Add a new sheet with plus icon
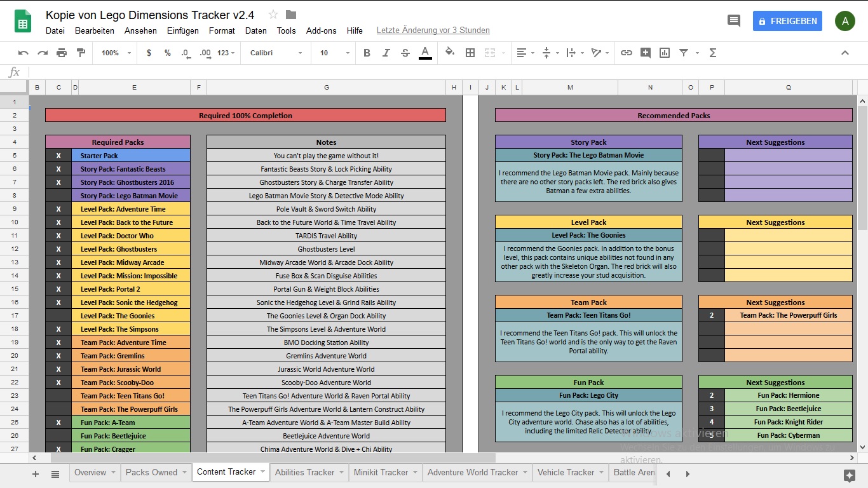The height and width of the screenshot is (488, 868). pyautogui.click(x=36, y=473)
